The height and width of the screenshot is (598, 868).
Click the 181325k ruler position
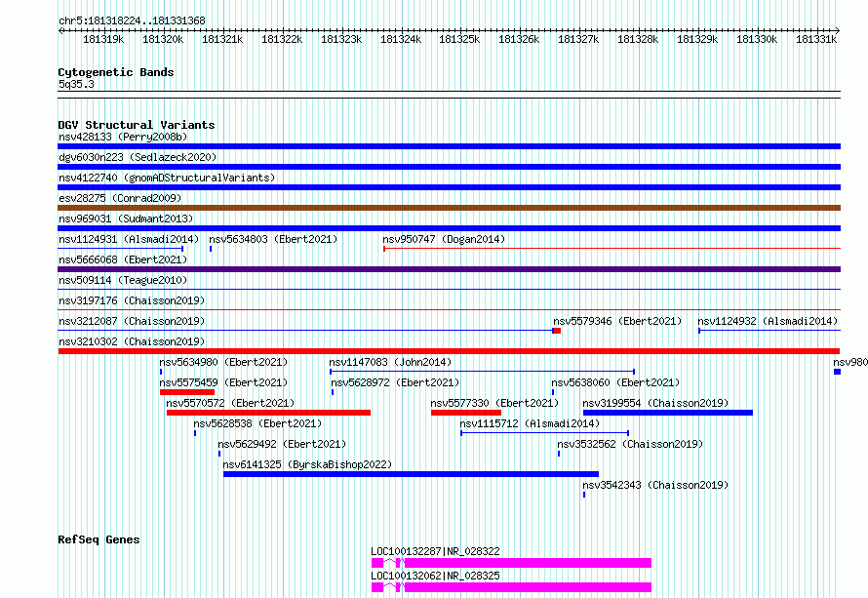(x=459, y=39)
